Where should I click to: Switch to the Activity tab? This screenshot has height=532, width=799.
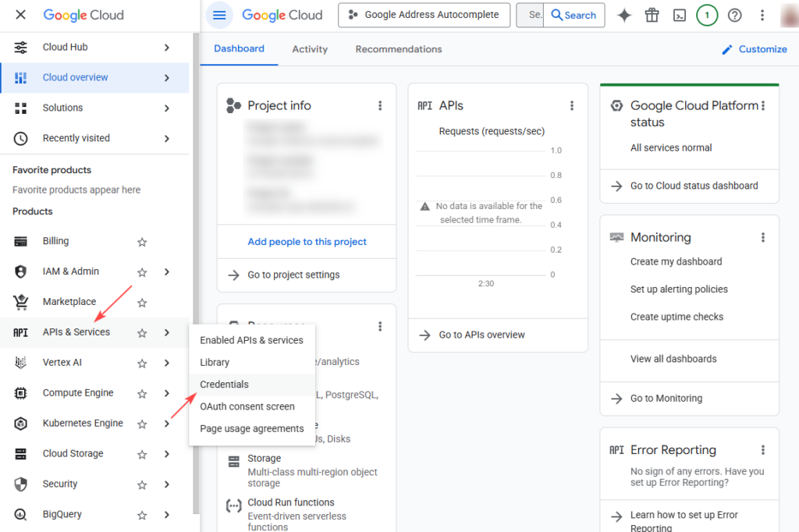click(310, 49)
